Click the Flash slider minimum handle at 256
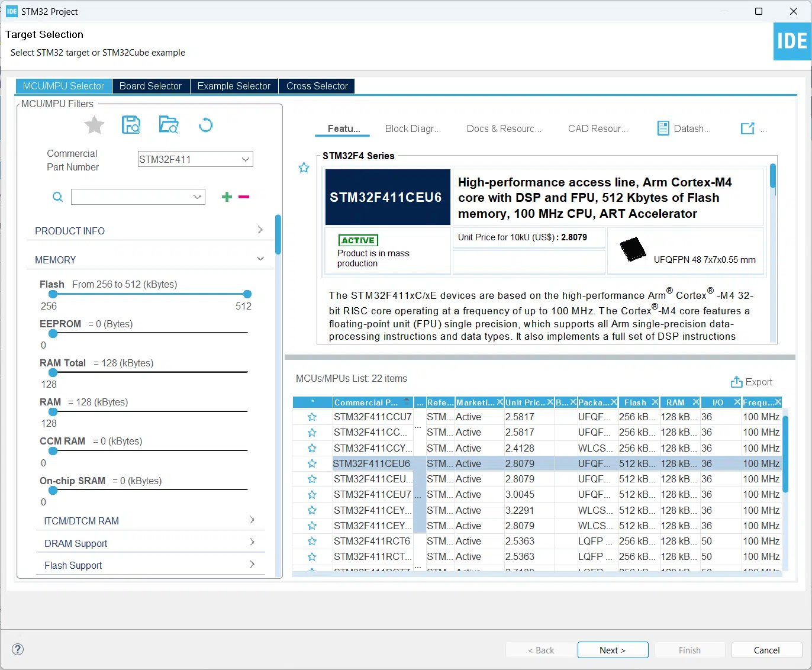 tap(53, 294)
